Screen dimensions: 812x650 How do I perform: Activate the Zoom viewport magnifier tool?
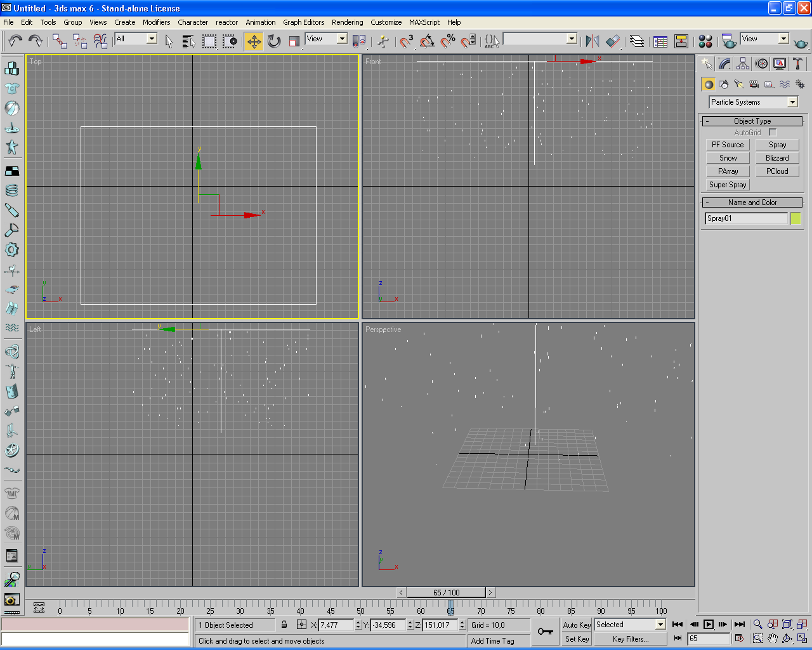(757, 624)
